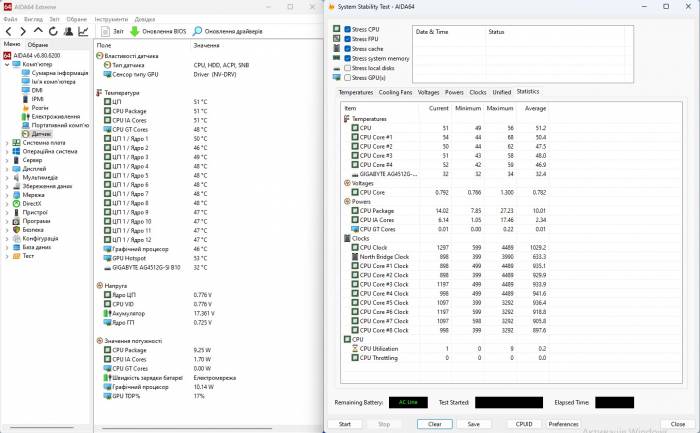Toggle the Stress cache checkbox
The width and height of the screenshot is (700, 433).
pyautogui.click(x=347, y=49)
